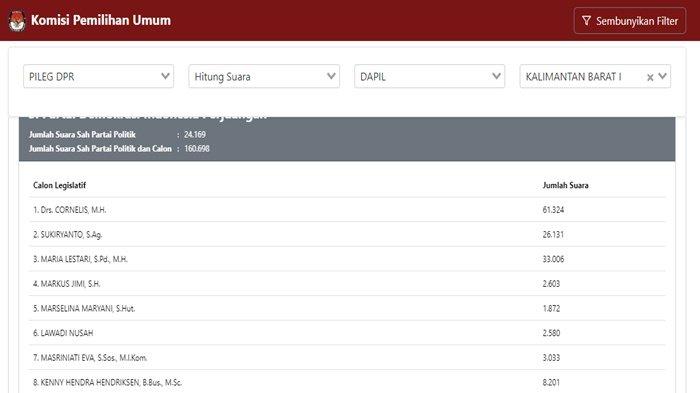Click the Komisi Pemilihan Umum title
This screenshot has height=393, width=700.
[x=101, y=20]
